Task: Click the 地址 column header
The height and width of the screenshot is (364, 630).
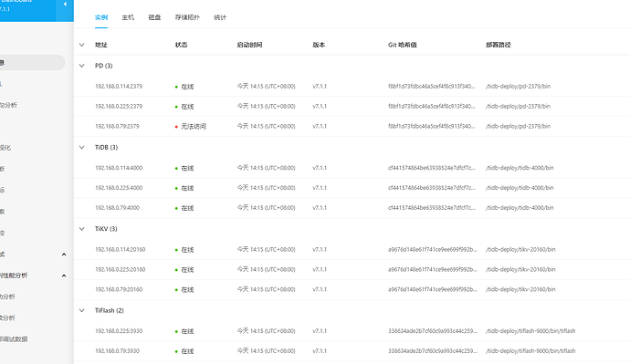Action: click(x=100, y=45)
